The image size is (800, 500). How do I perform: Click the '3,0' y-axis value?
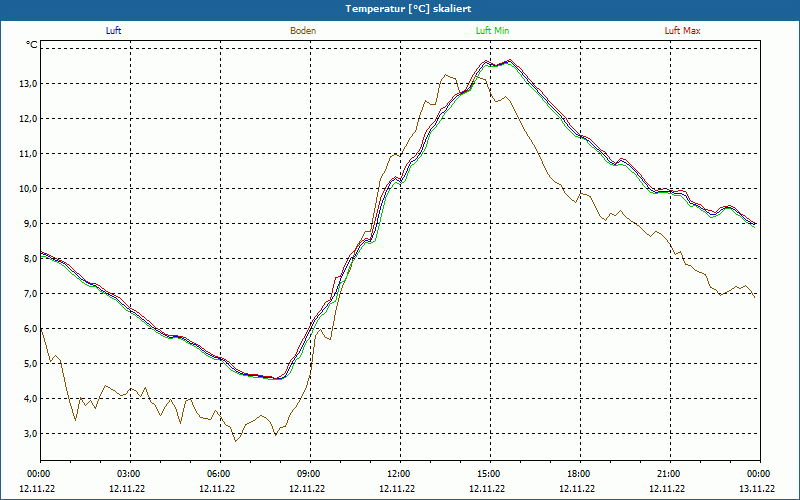point(30,434)
